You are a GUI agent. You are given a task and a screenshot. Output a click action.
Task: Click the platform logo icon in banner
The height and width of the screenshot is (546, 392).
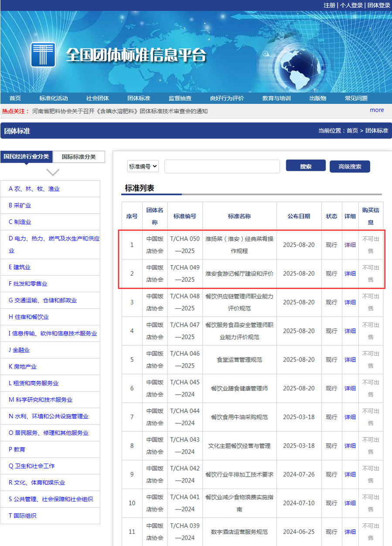(x=43, y=55)
